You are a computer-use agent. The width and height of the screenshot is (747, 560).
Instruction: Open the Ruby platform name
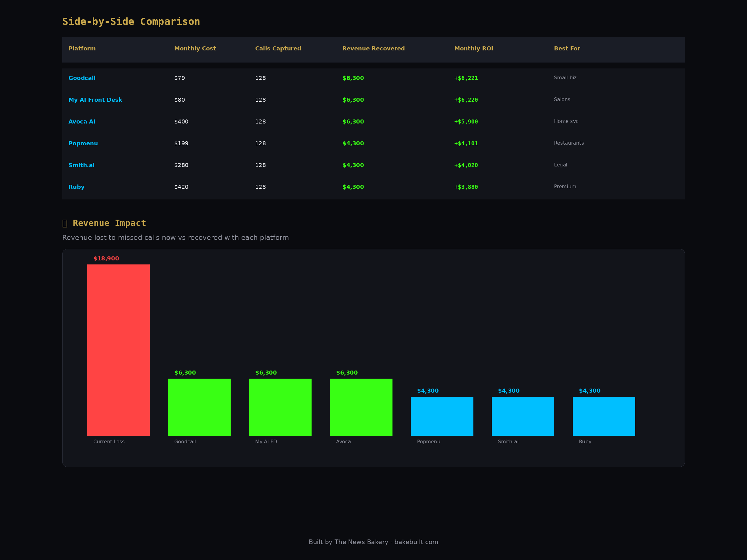pos(76,187)
